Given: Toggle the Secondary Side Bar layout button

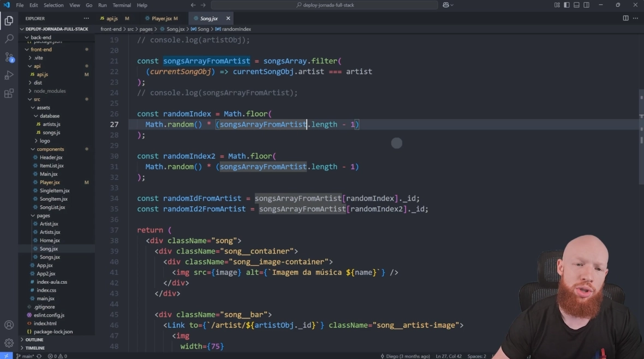Looking at the screenshot, I should (x=586, y=5).
